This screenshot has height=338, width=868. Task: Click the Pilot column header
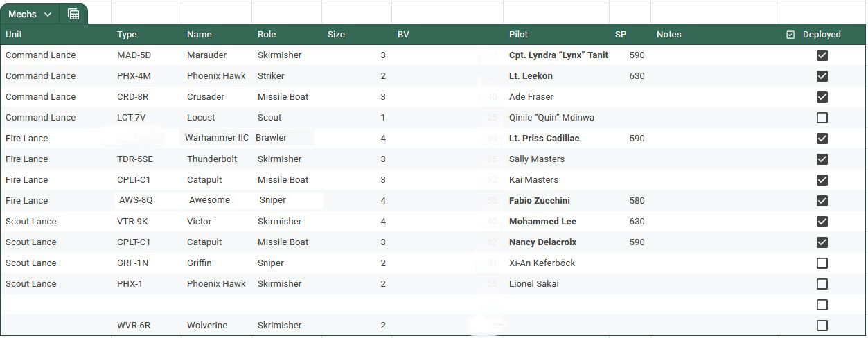pyautogui.click(x=518, y=35)
